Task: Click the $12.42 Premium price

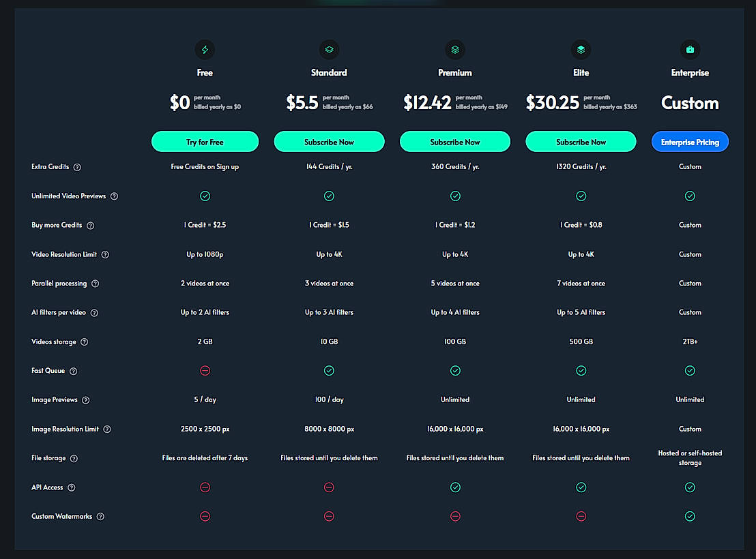Action: pos(427,103)
